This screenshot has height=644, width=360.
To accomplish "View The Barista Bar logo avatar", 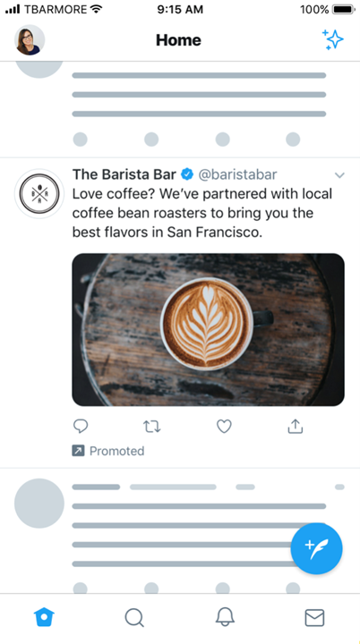I will click(x=39, y=193).
